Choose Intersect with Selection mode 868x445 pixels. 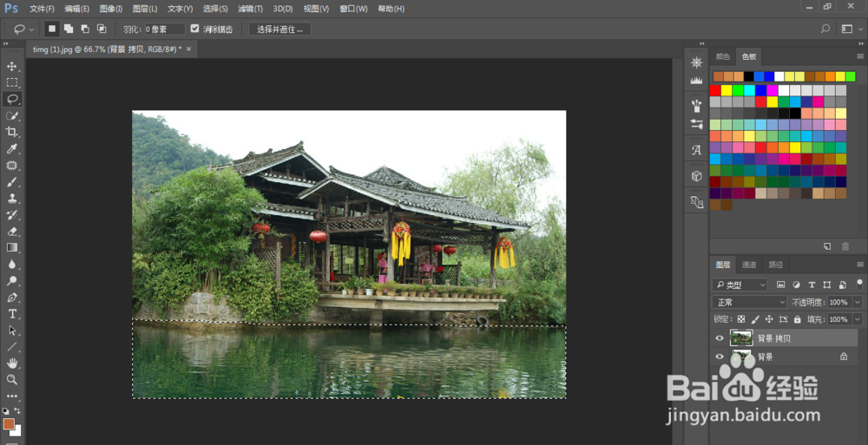[x=102, y=29]
